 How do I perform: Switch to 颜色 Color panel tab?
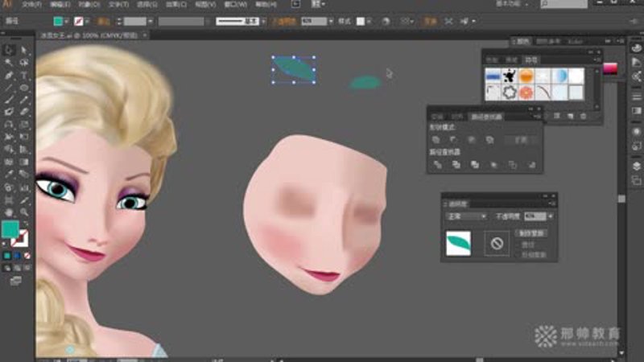(522, 42)
